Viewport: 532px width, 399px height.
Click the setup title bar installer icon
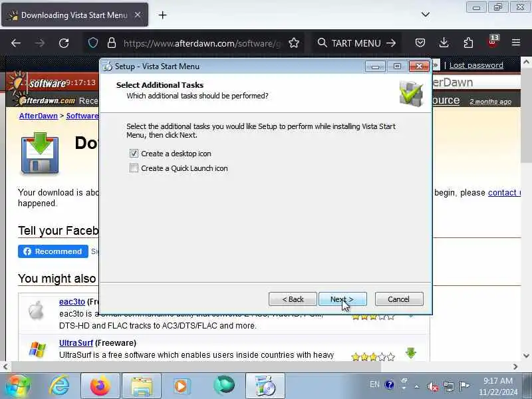[x=107, y=66]
